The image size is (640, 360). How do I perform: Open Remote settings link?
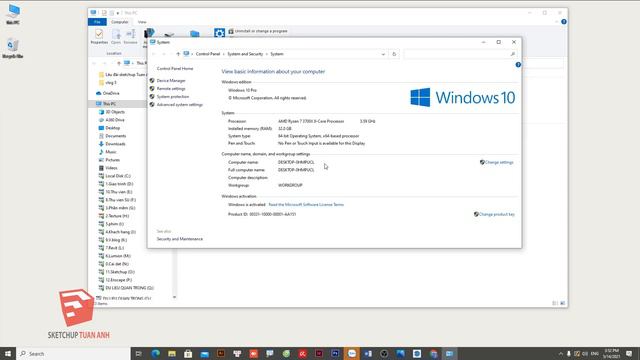coord(171,89)
